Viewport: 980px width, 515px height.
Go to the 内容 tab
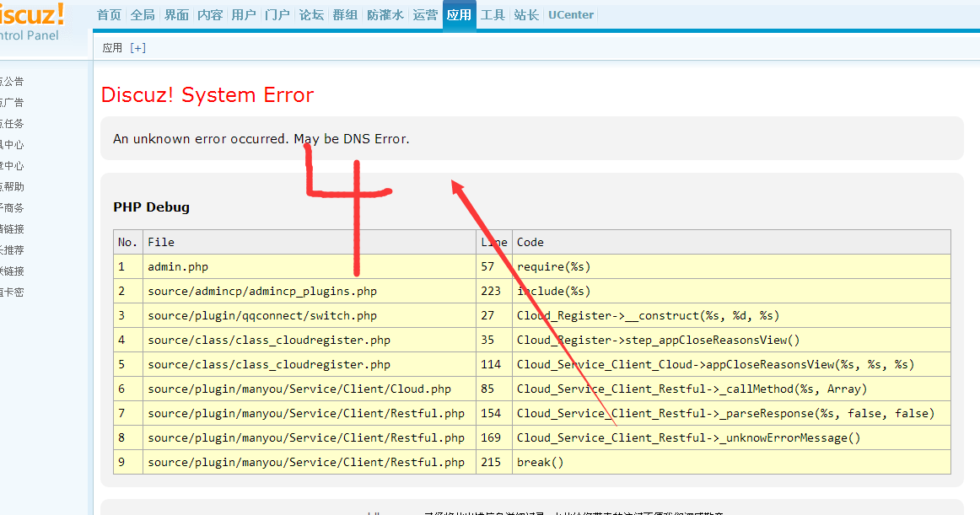coord(210,15)
